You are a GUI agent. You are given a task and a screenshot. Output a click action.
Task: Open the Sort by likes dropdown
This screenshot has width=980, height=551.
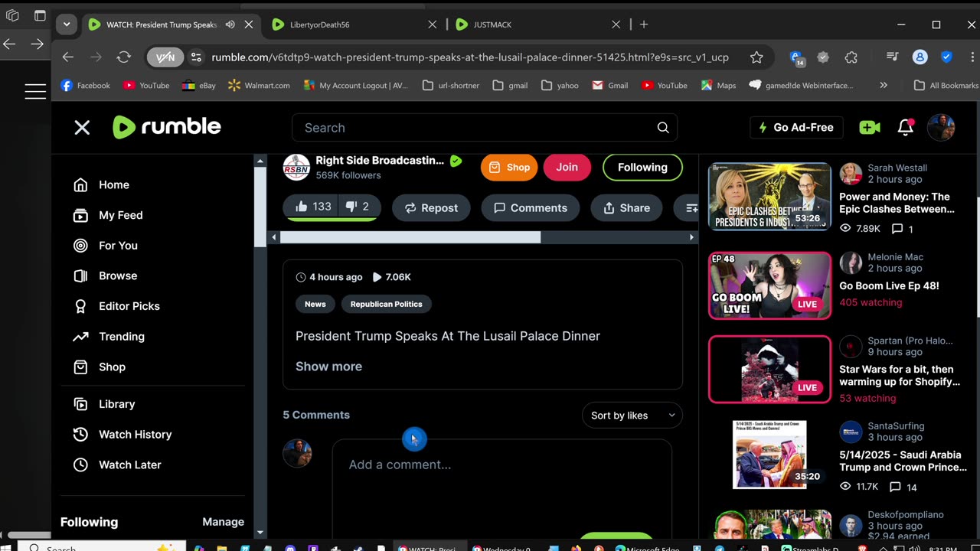632,416
